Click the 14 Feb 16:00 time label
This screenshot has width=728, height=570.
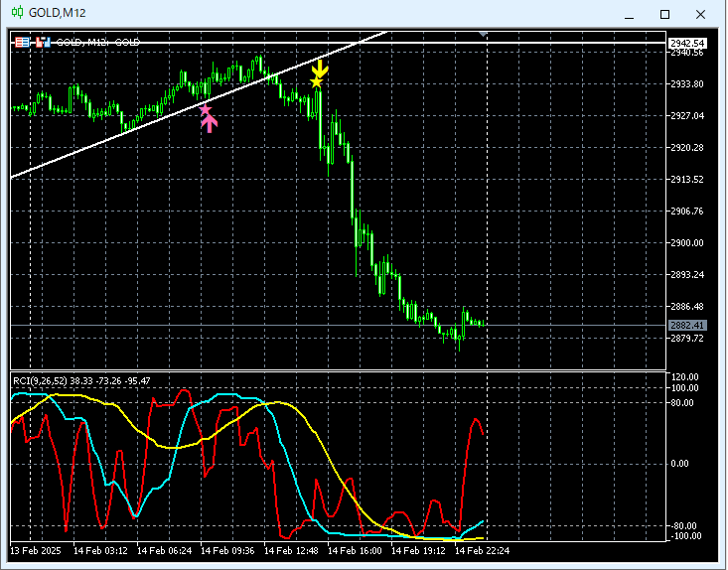point(355,551)
